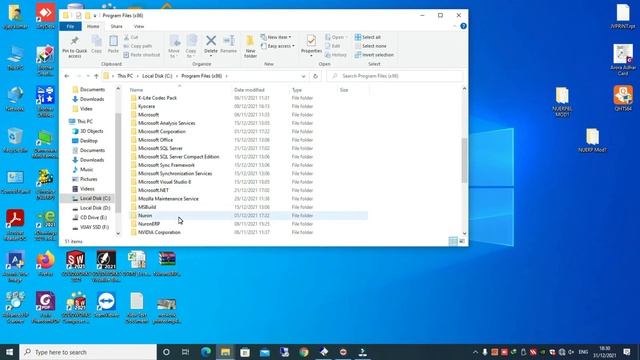Click Edit in ribbon Open group

[x=333, y=46]
